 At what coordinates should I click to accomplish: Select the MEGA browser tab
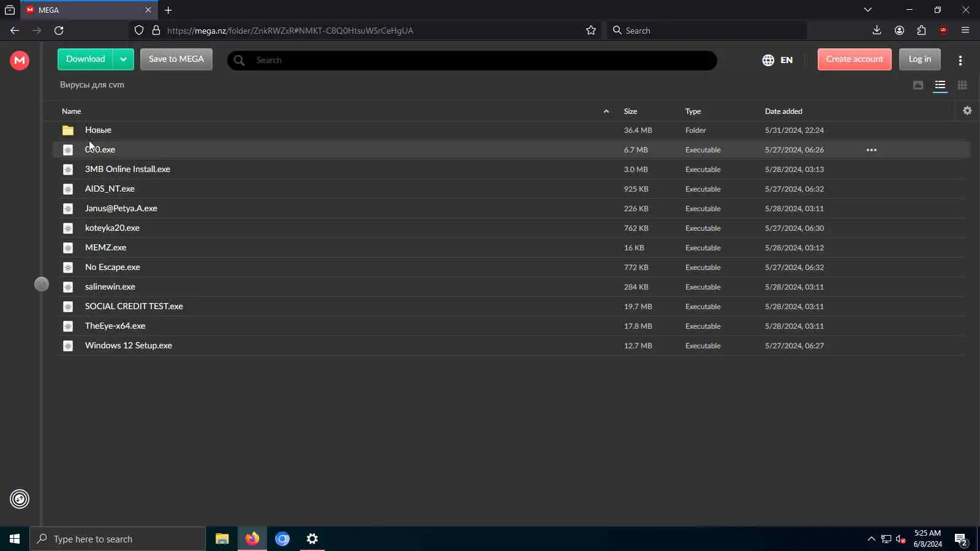tap(89, 10)
